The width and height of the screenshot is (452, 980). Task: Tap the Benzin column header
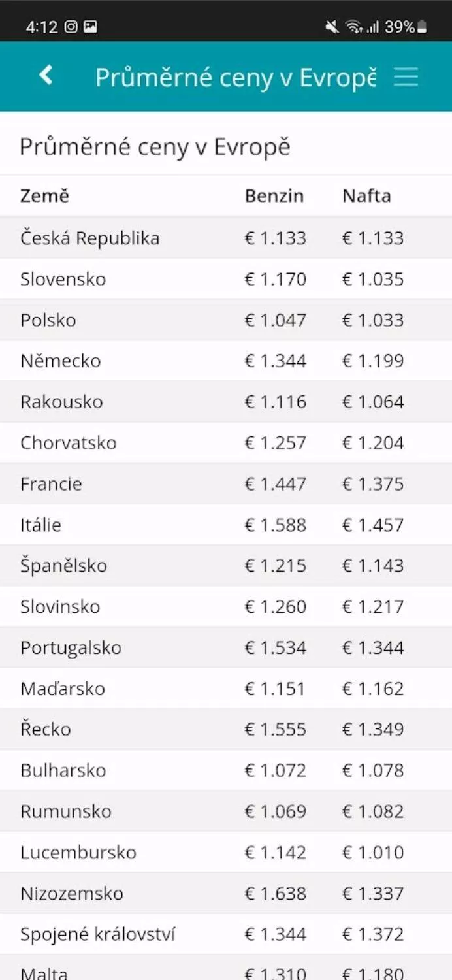[274, 196]
